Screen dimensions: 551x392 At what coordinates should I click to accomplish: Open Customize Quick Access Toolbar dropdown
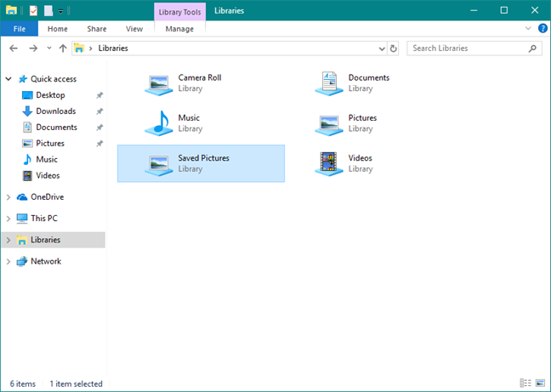tap(60, 12)
